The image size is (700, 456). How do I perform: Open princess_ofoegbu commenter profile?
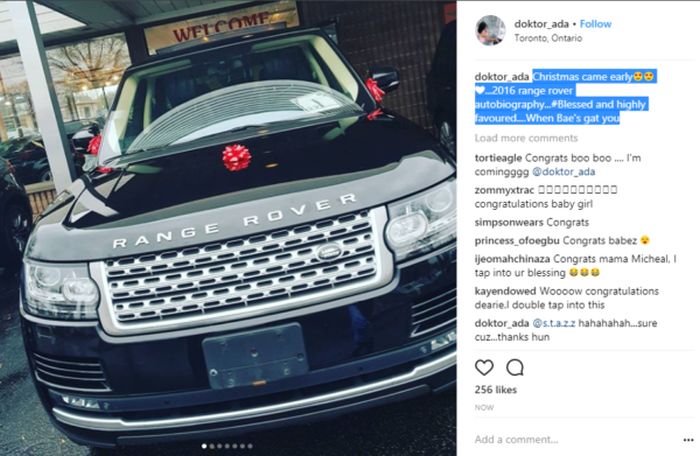coord(517,241)
